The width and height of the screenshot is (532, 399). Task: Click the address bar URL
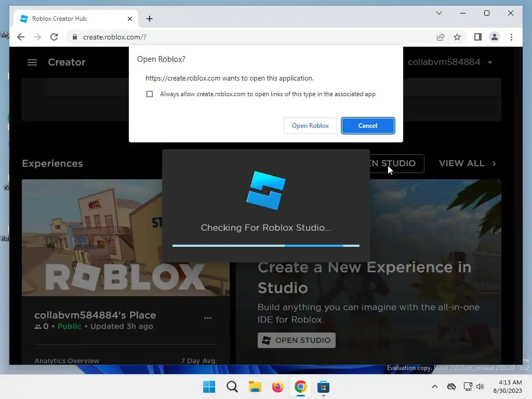115,37
